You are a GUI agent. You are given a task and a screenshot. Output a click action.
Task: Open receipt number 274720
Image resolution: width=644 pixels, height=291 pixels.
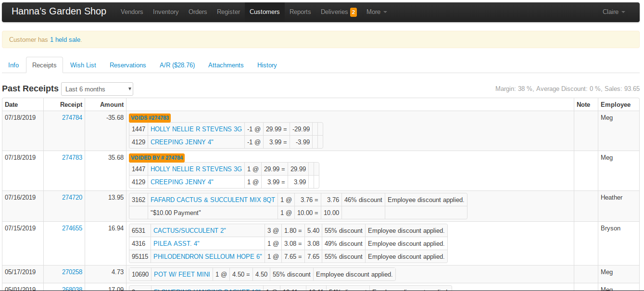(x=72, y=197)
